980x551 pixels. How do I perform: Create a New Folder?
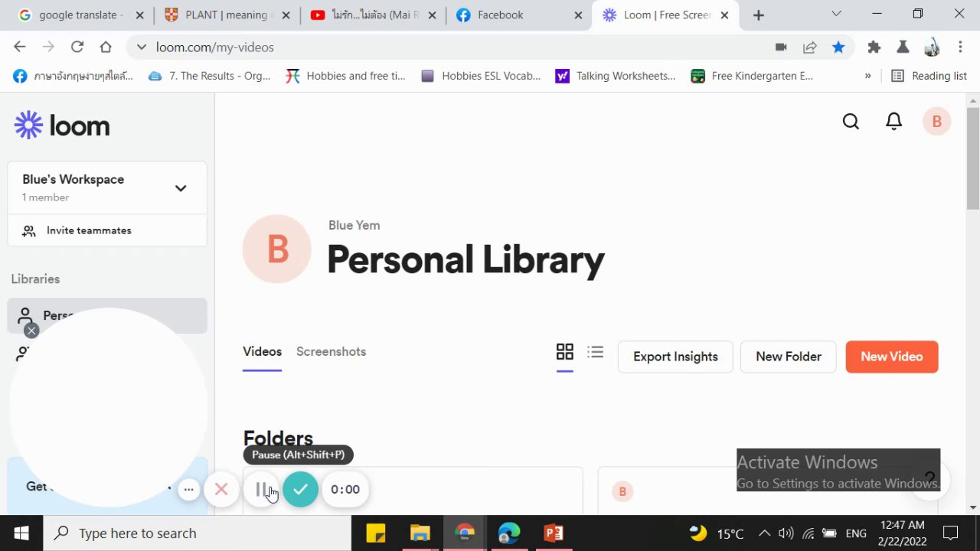(x=789, y=357)
